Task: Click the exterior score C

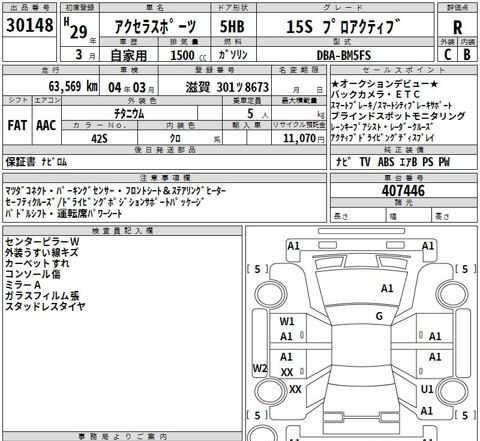Action: [x=448, y=54]
